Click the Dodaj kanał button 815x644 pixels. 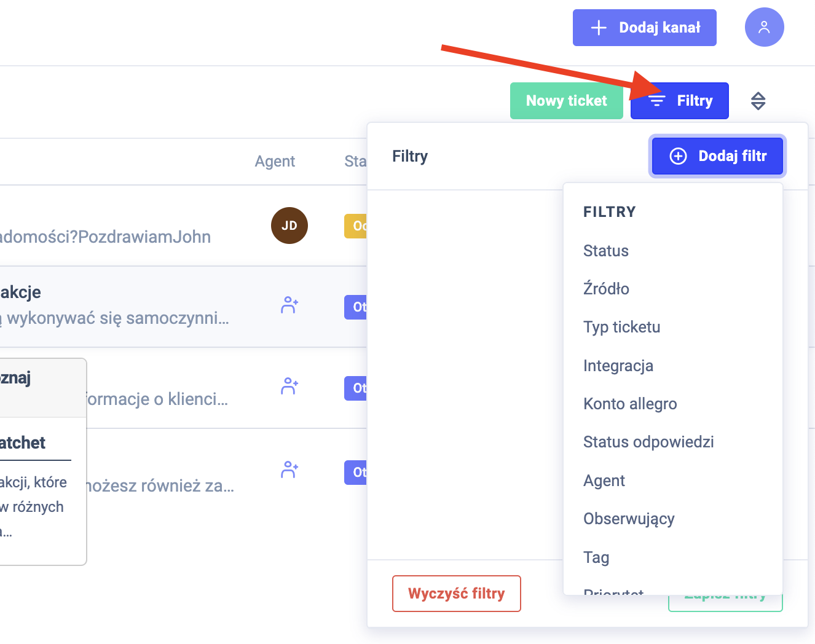644,28
